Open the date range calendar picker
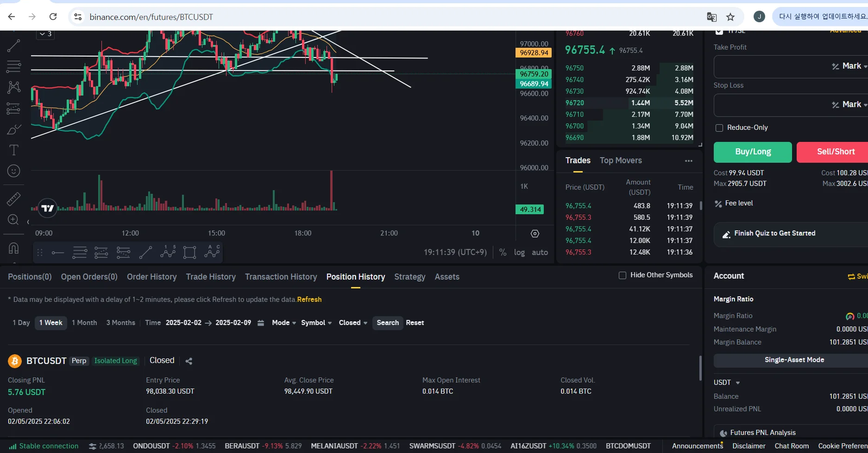The width and height of the screenshot is (868, 453). click(261, 323)
